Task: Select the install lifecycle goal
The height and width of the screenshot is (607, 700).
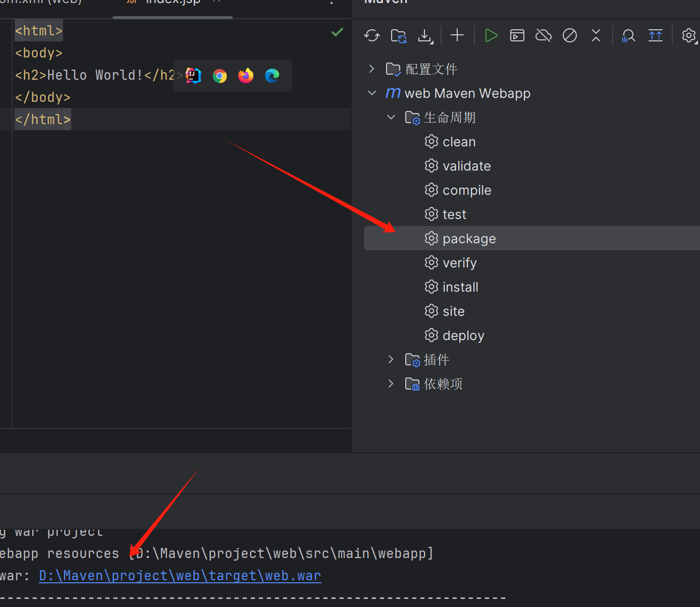Action: pyautogui.click(x=460, y=287)
